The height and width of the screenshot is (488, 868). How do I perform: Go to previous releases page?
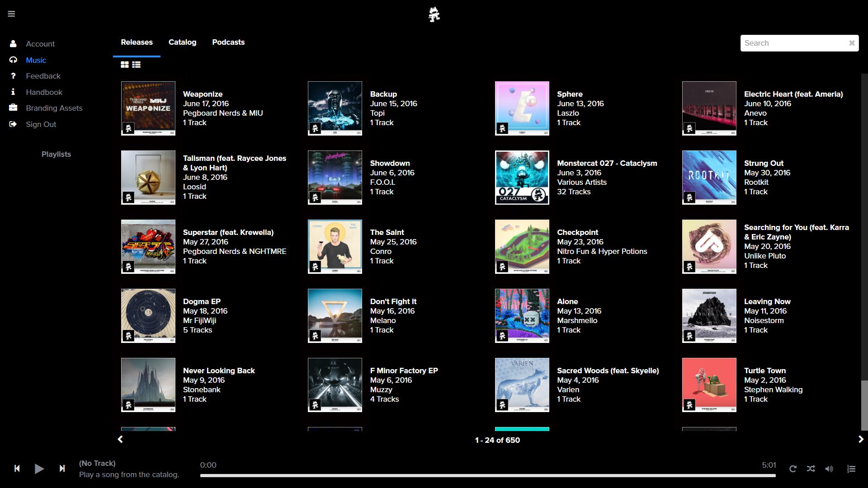(x=120, y=439)
